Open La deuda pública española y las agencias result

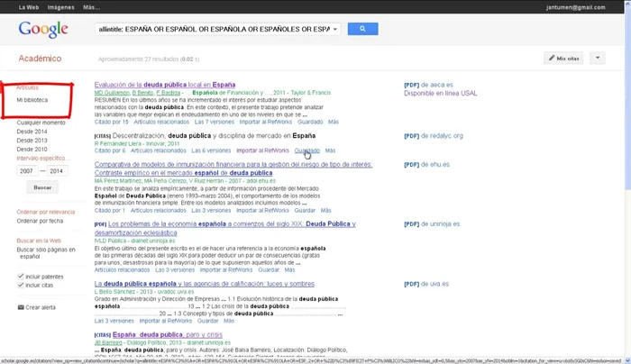pos(205,284)
